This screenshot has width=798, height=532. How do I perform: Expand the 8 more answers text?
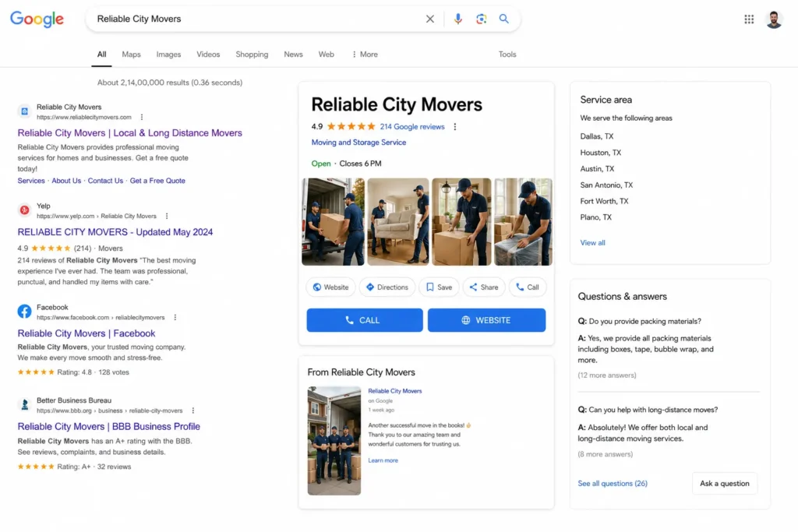[605, 454]
